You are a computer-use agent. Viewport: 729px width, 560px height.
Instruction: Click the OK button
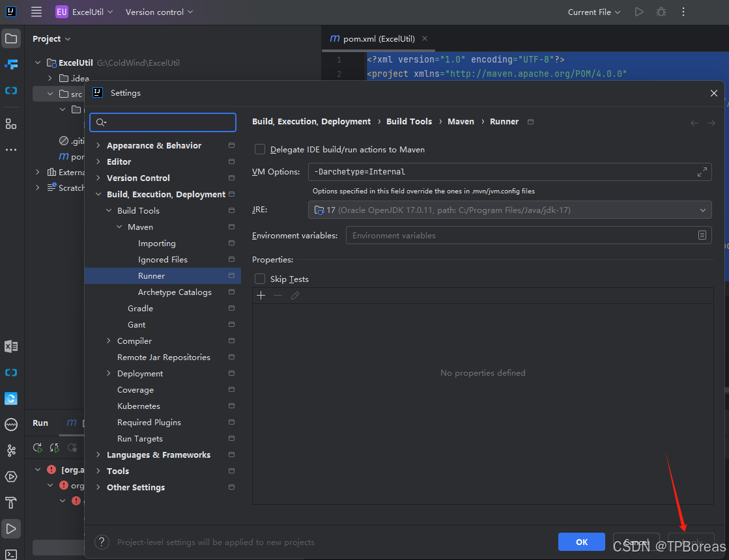coord(582,542)
